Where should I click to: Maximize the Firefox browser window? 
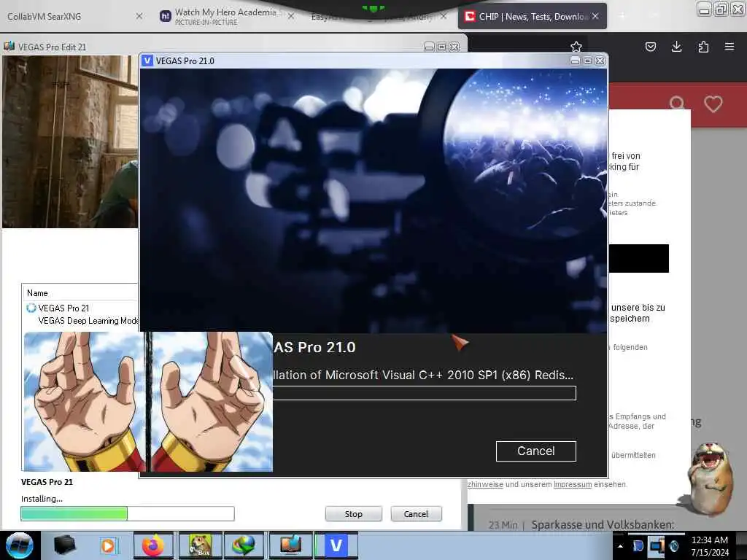[x=721, y=9]
